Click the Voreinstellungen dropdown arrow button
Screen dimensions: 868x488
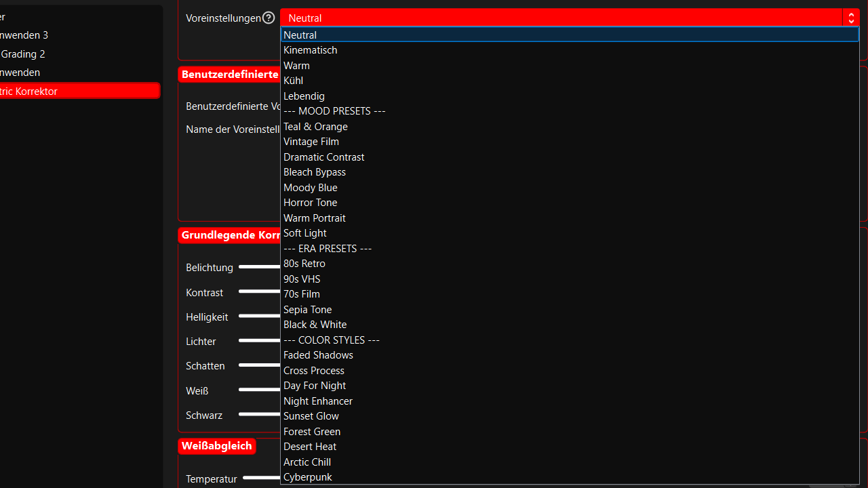point(850,18)
